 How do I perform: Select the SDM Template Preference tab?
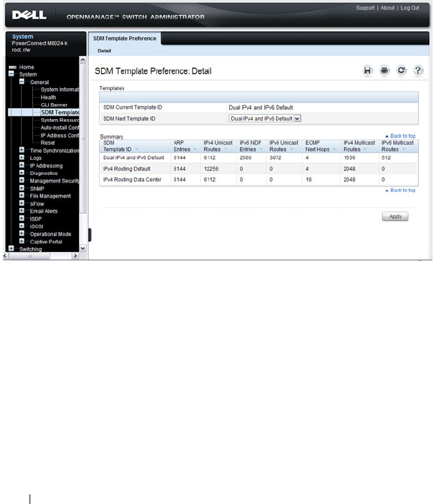(x=125, y=39)
